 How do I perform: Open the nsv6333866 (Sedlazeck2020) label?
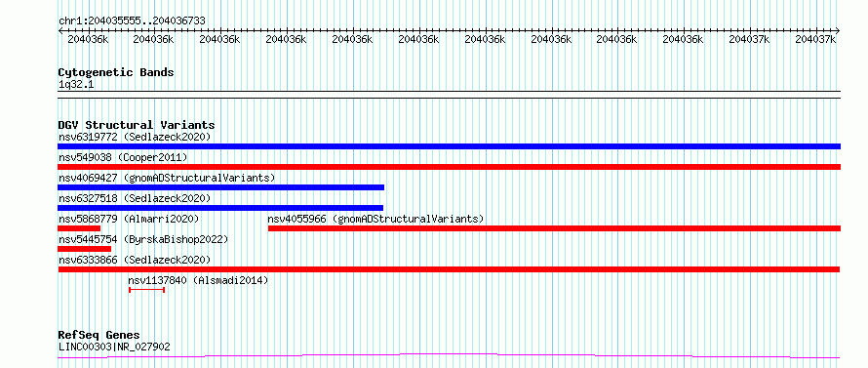(135, 260)
